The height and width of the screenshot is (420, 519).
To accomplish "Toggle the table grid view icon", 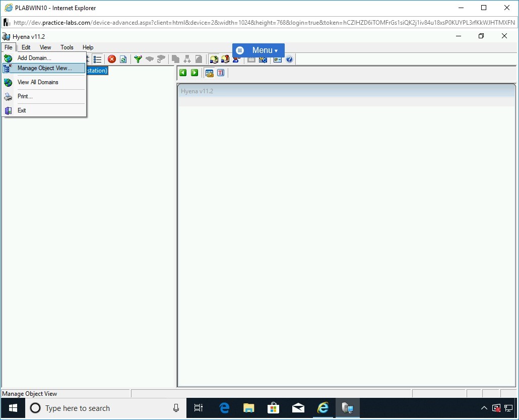I will 209,73.
